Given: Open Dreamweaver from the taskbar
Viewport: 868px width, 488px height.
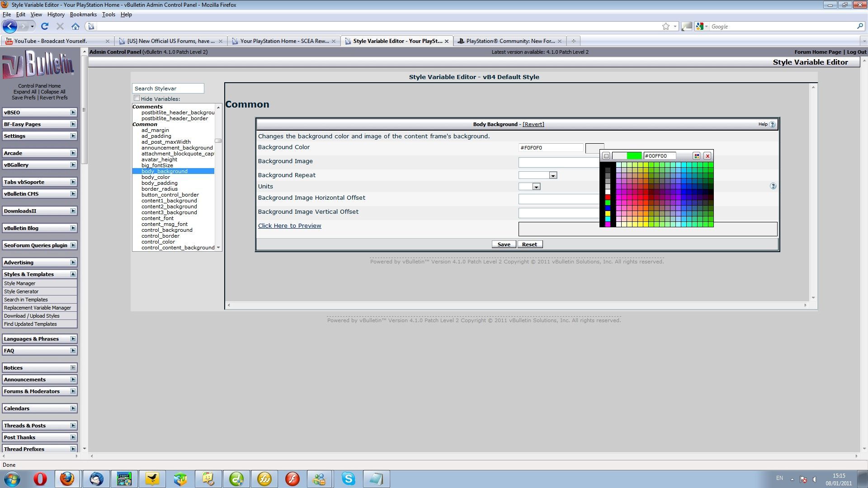Looking at the screenshot, I should pyautogui.click(x=236, y=479).
